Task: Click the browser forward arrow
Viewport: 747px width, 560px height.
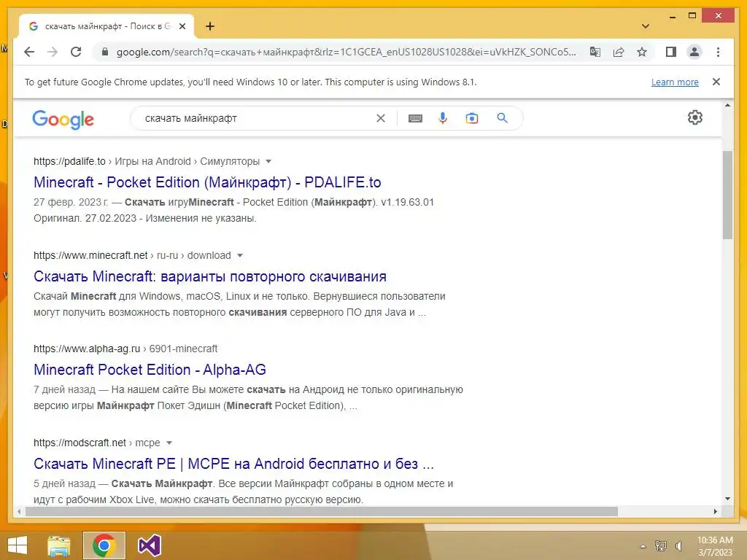Action: (x=53, y=52)
